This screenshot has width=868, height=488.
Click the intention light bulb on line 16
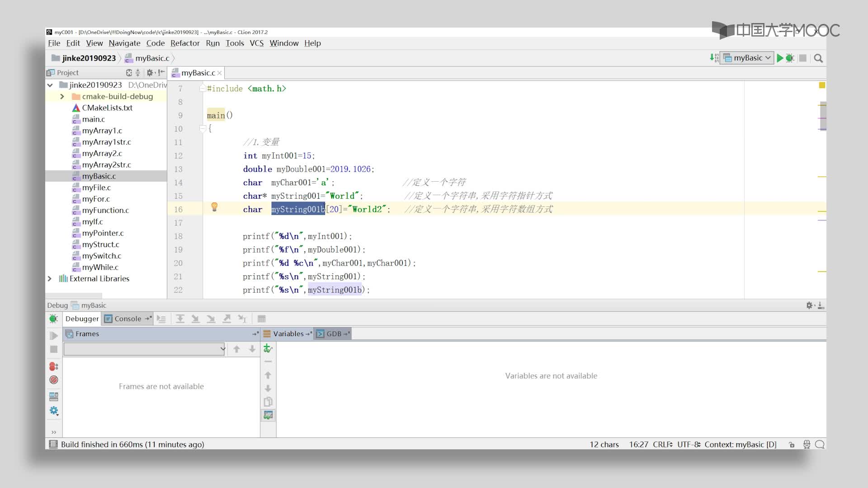coord(215,207)
